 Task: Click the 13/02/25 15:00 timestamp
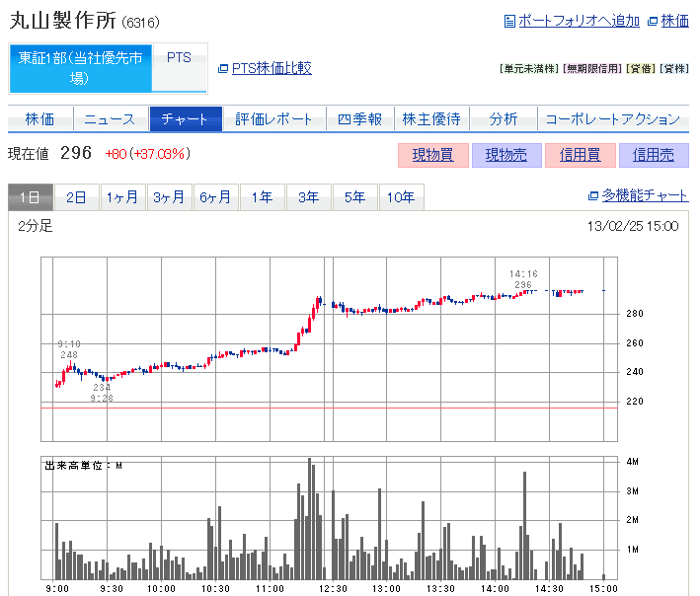[633, 226]
